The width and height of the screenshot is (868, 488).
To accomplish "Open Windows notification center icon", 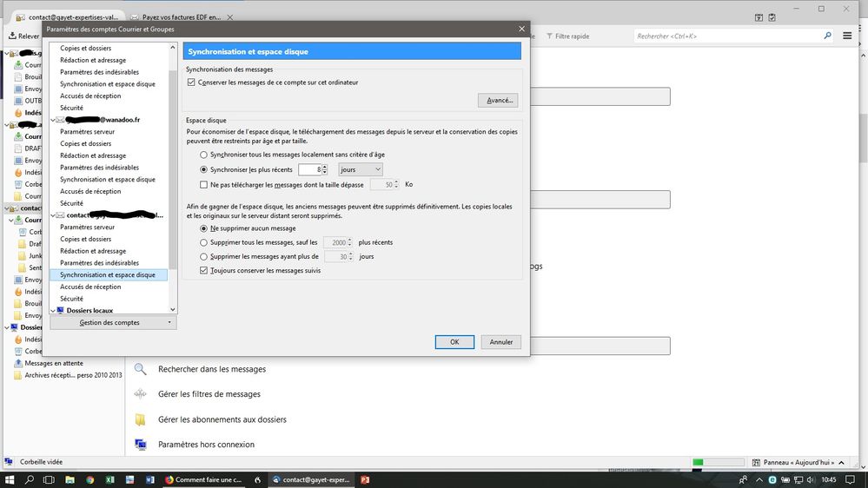I will [850, 479].
